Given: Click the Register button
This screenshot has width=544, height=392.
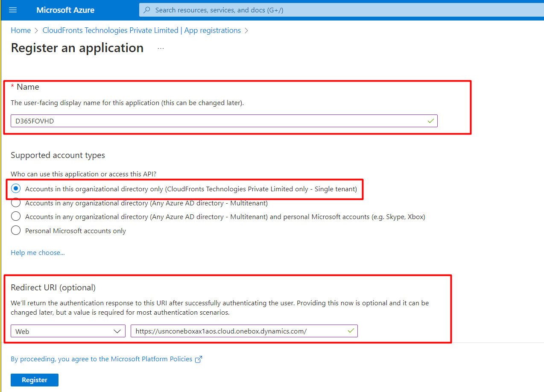Looking at the screenshot, I should pos(35,380).
